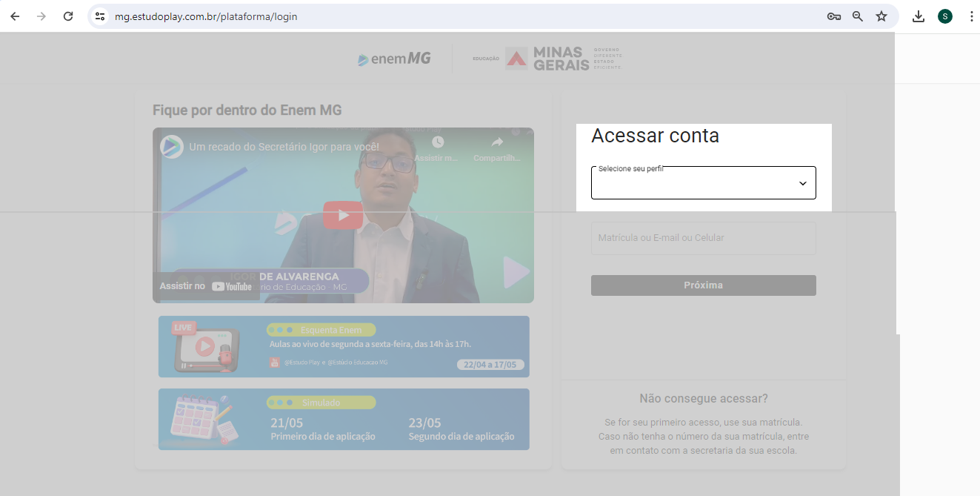
Task: Open the 'Simulado' dates banner
Action: (x=344, y=420)
